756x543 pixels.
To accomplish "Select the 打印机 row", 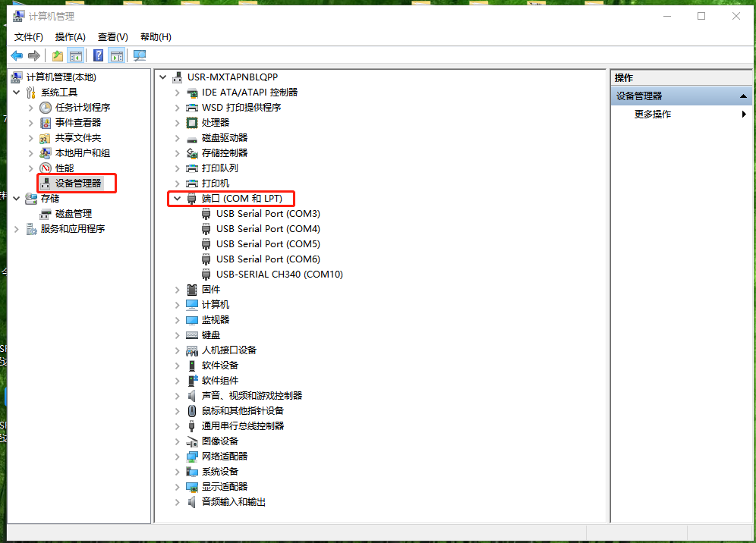I will click(x=215, y=184).
